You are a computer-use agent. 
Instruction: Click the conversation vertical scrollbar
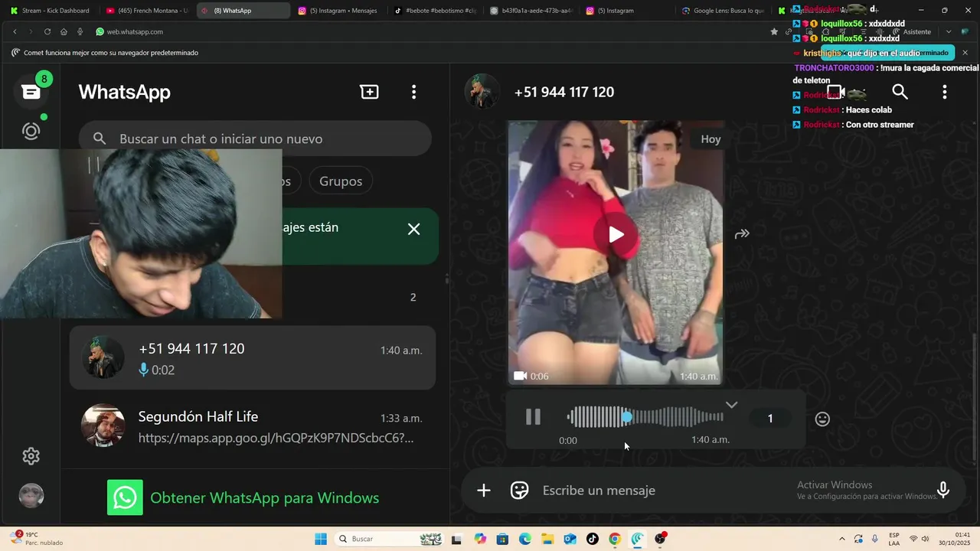[x=975, y=398]
